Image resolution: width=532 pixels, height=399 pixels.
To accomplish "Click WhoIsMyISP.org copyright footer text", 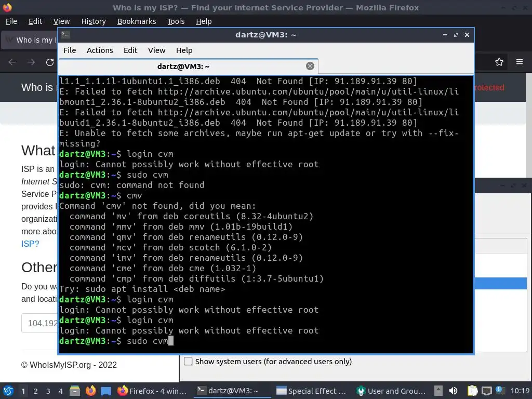I will click(69, 365).
